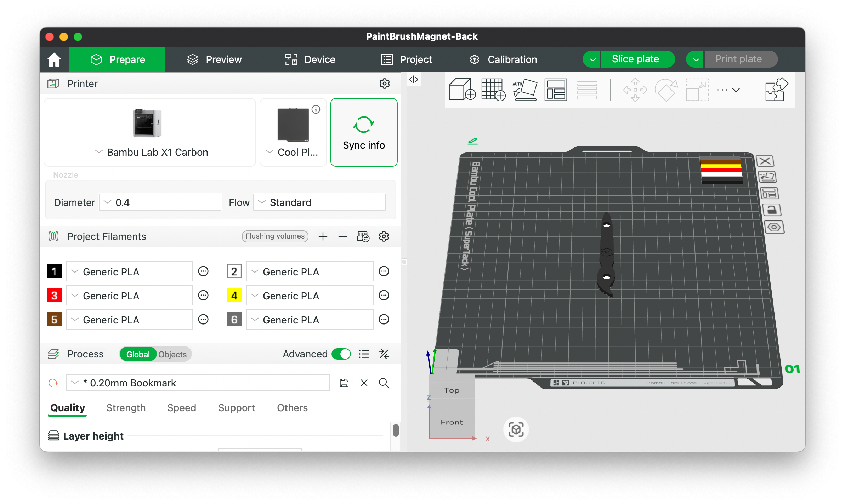Remove a filament with the minus icon
This screenshot has width=845, height=504.
click(342, 236)
